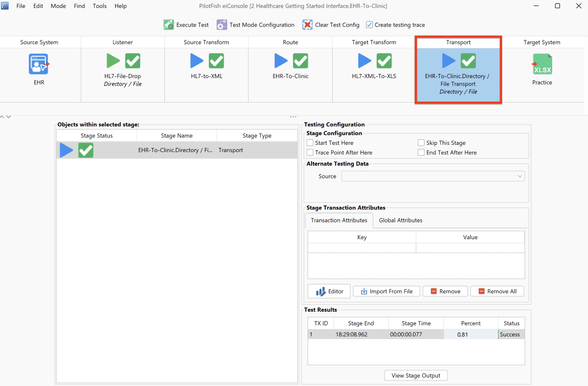Collapse the panel with the up chevron
The width and height of the screenshot is (588, 386).
point(2,117)
